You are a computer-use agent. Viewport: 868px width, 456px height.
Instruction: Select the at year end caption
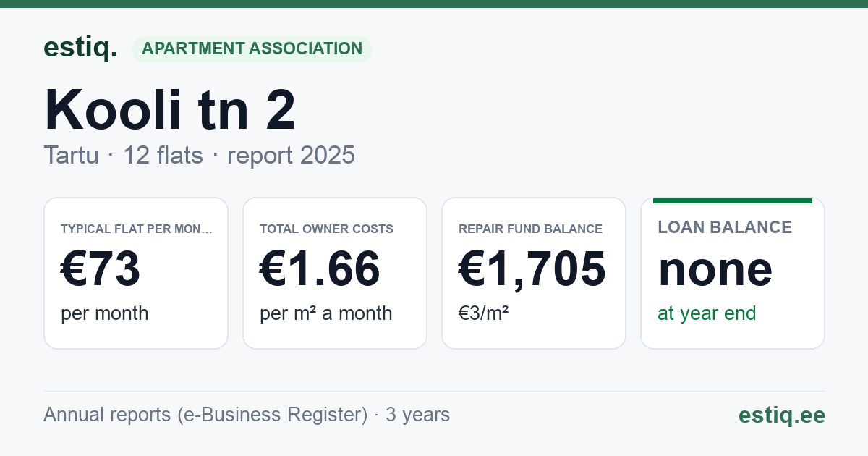click(x=707, y=313)
